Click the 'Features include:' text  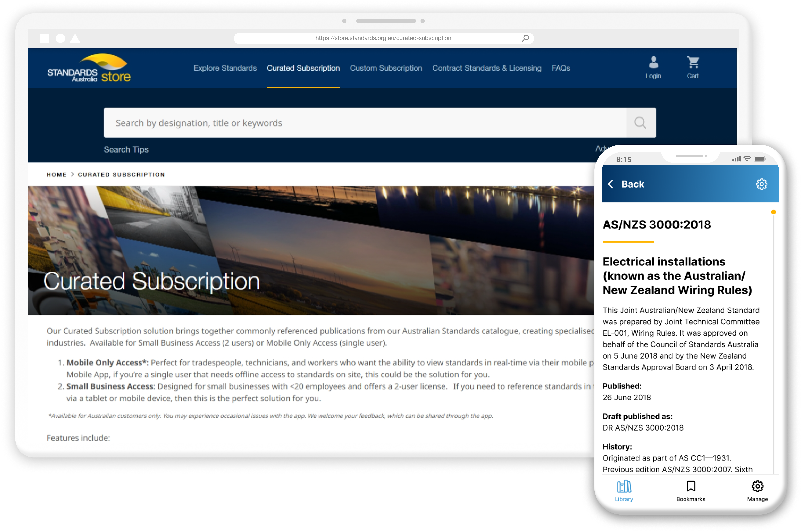click(78, 438)
